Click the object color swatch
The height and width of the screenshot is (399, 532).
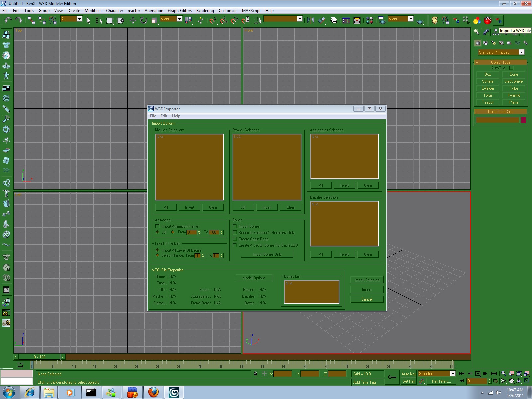point(523,120)
